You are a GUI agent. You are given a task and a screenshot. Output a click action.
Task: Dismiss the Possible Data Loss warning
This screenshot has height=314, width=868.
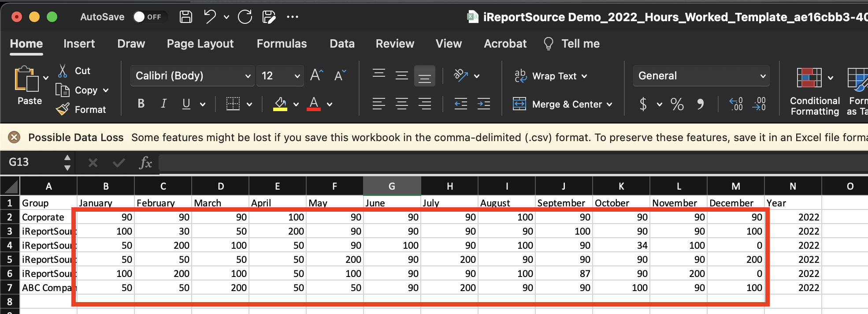point(14,138)
